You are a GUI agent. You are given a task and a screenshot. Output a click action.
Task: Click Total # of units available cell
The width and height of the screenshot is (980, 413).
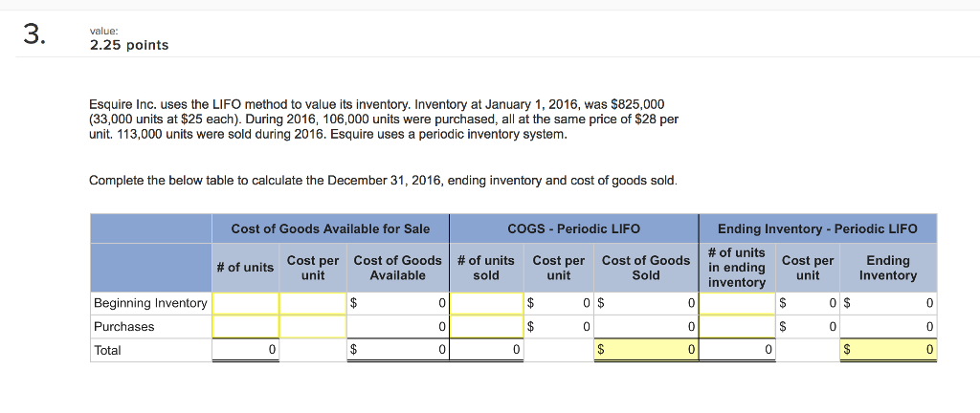pyautogui.click(x=246, y=350)
